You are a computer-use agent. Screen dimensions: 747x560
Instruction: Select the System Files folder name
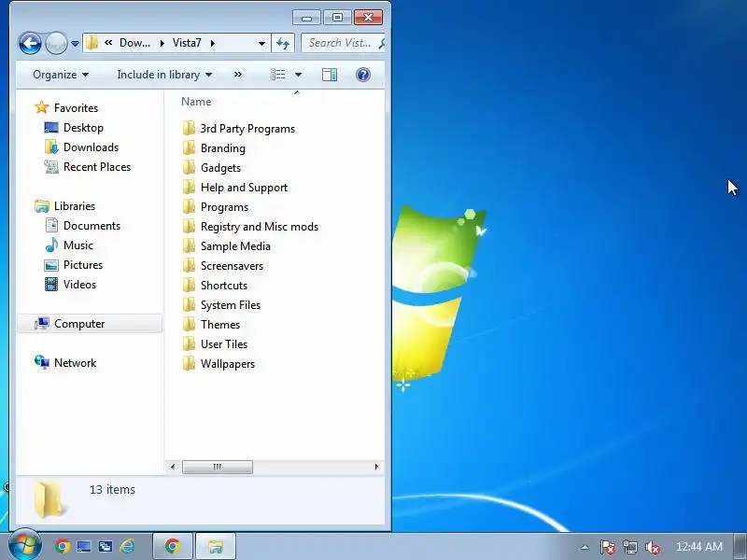[231, 305]
